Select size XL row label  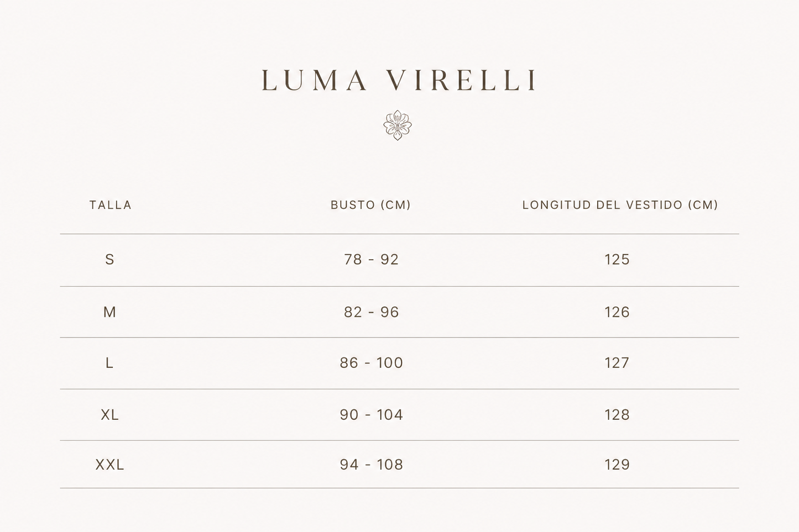tap(109, 415)
